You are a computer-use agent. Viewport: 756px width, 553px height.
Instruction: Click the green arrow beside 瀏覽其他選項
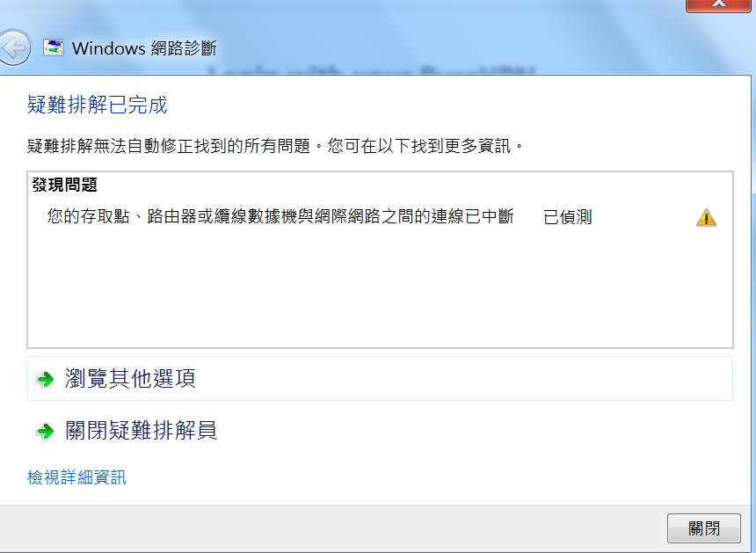pos(46,379)
